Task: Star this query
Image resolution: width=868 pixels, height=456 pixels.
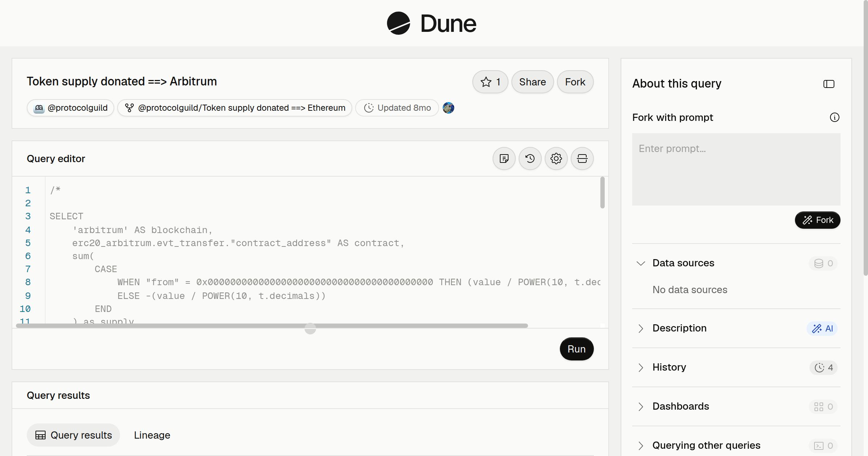Action: (490, 82)
